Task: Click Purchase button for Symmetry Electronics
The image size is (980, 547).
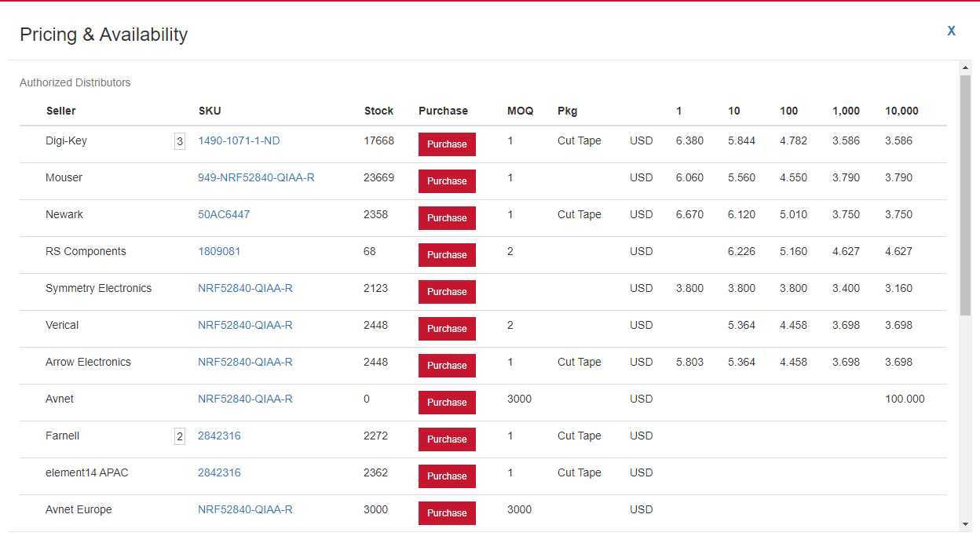Action: [447, 292]
